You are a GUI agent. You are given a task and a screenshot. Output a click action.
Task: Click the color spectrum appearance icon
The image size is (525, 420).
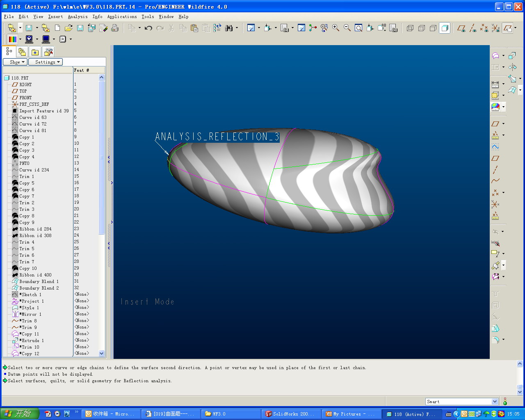point(13,39)
